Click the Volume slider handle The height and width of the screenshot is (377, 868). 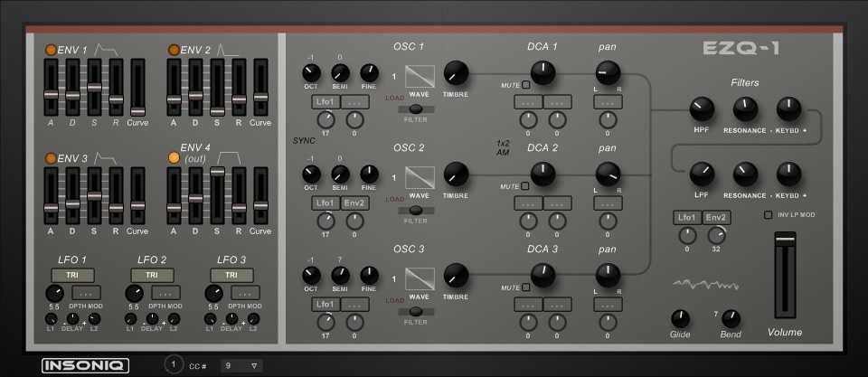[x=785, y=240]
